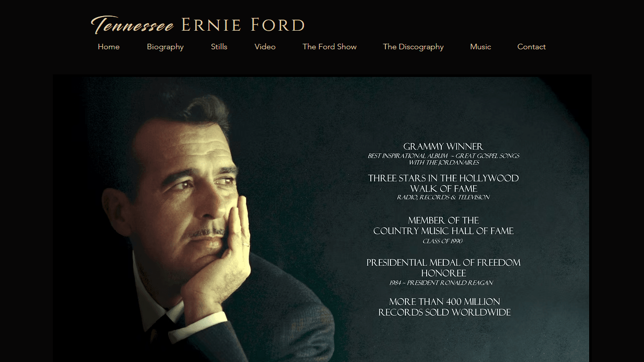Click Presidential Medal of Freedom heading
Image resolution: width=644 pixels, height=362 pixels.
pos(443,263)
